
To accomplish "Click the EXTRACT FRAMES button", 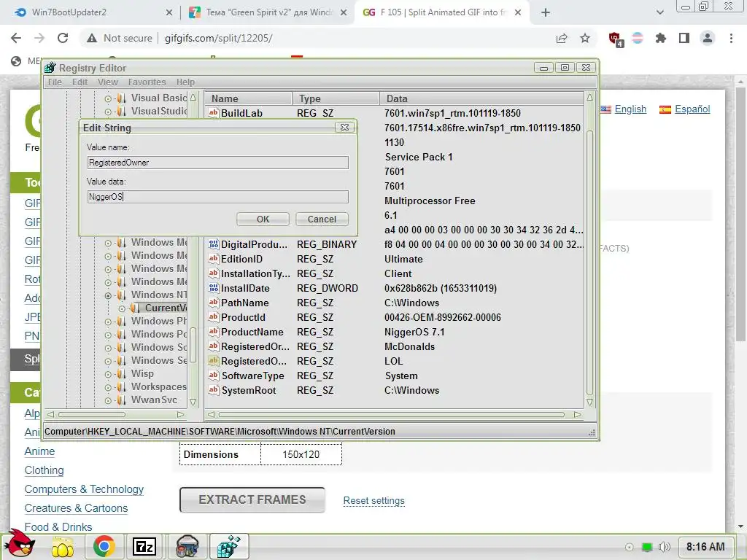I will 252,499.
